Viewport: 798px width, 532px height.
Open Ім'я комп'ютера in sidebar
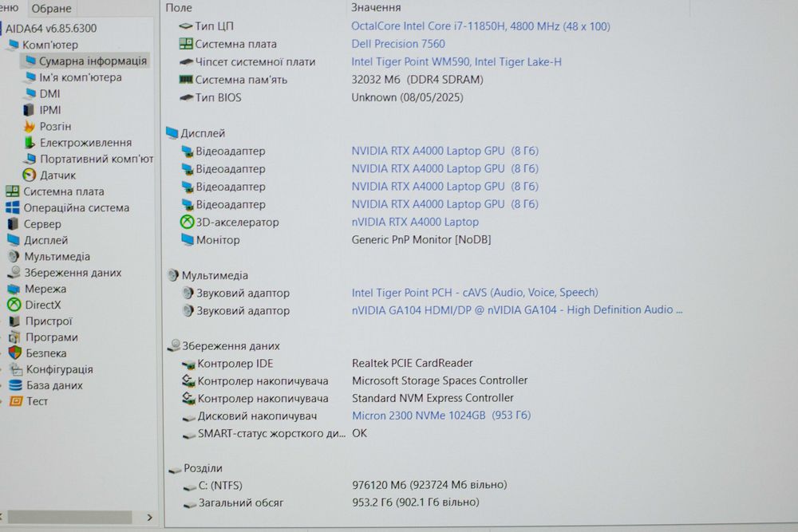[81, 77]
